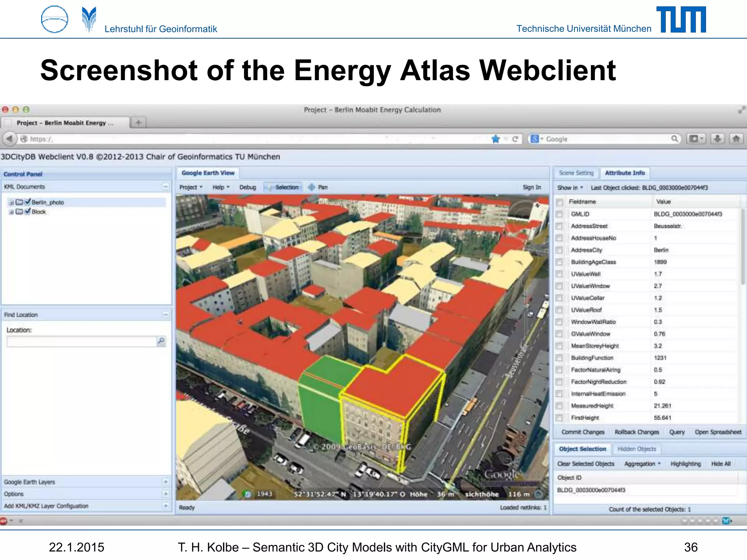Click the fullscreen arrows icon in title bar
Screen dimensions: 747x560
[x=741, y=110]
